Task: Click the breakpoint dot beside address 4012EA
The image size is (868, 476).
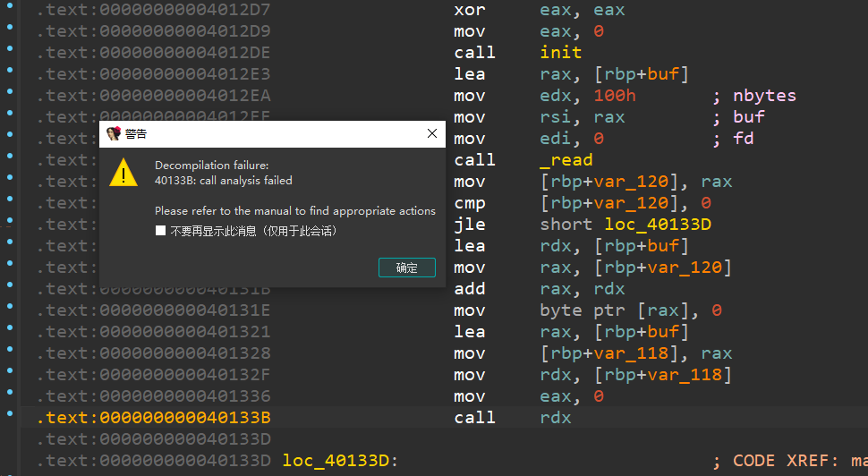Action: pos(10,92)
